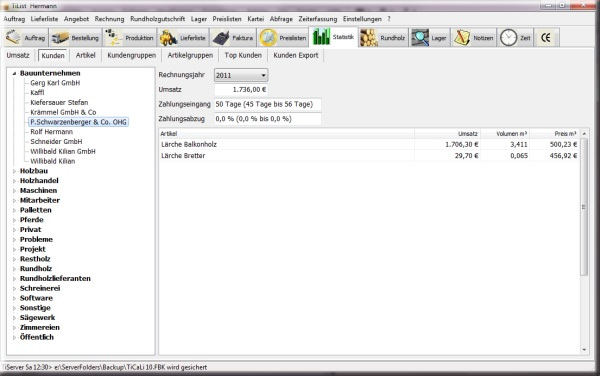Expand the Holzhandel tree group

point(14,181)
